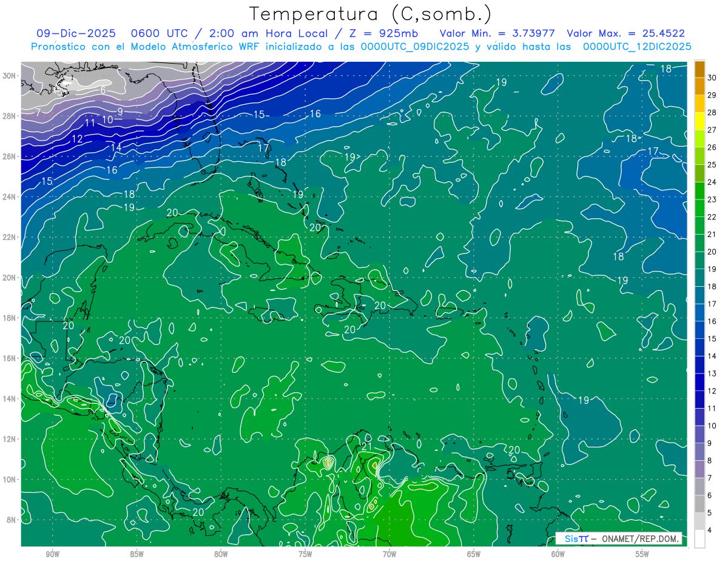Click the color scale value "30"

(x=712, y=78)
